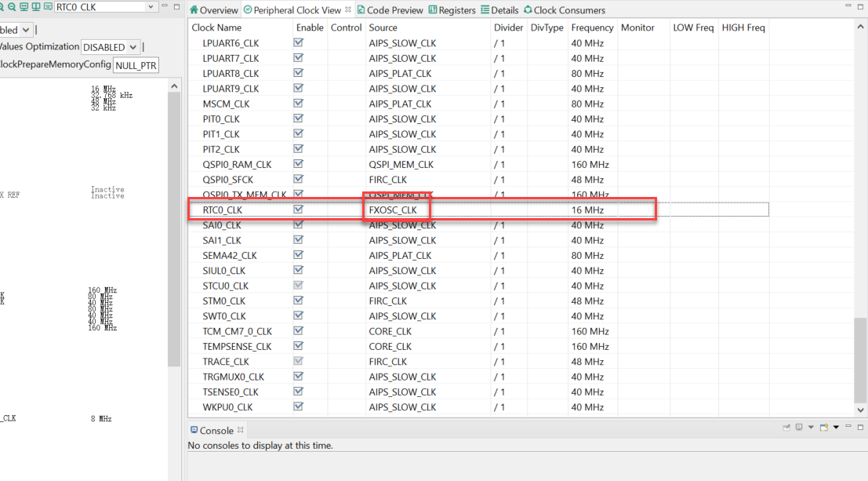The image size is (868, 481).
Task: Click the Open Console icon in Console toolbar
Action: (x=823, y=427)
